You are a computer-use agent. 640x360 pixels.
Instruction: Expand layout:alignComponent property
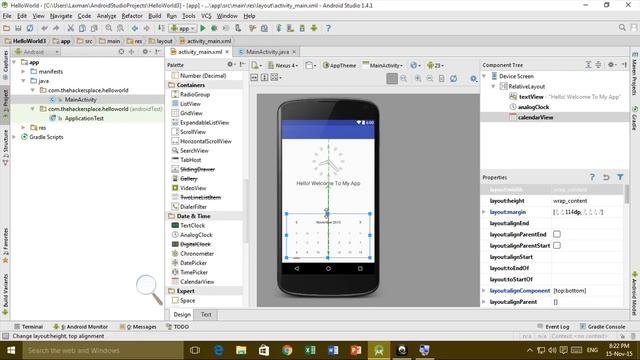(484, 291)
